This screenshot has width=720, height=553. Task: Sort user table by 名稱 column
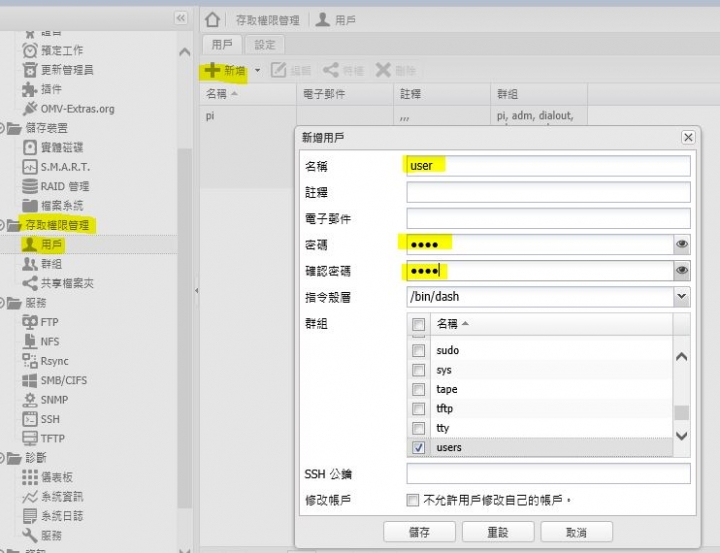pos(248,94)
